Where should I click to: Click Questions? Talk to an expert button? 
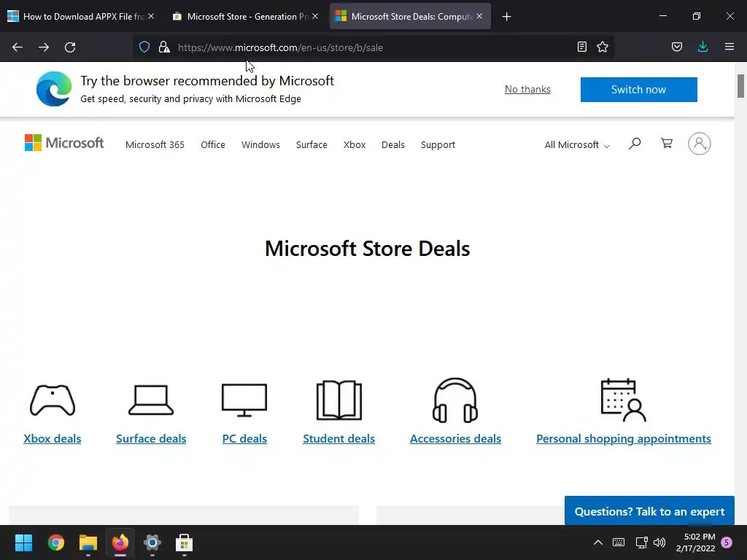[649, 511]
